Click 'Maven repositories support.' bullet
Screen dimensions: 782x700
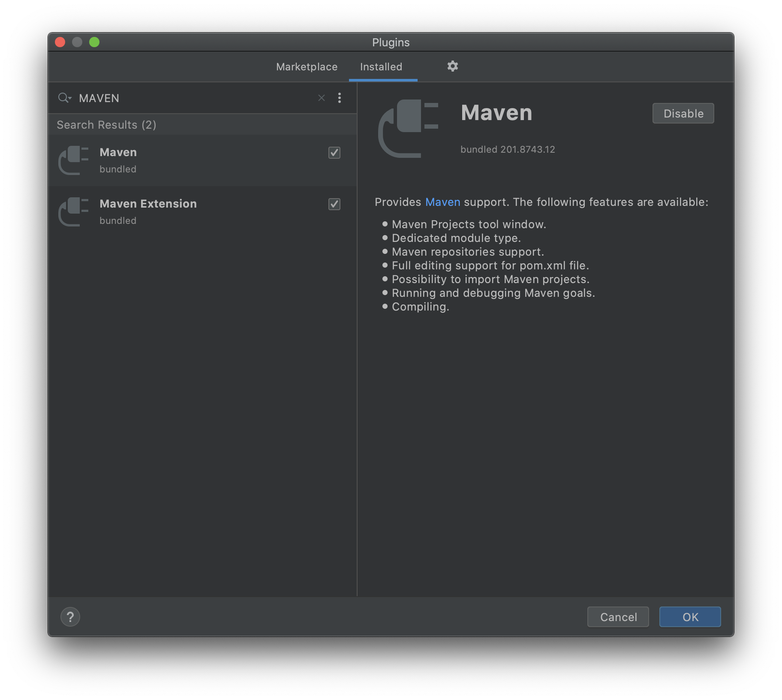468,252
